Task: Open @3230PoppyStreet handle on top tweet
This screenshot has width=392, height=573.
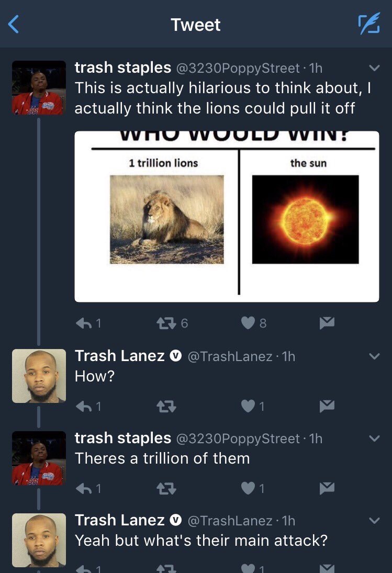Action: [x=238, y=69]
